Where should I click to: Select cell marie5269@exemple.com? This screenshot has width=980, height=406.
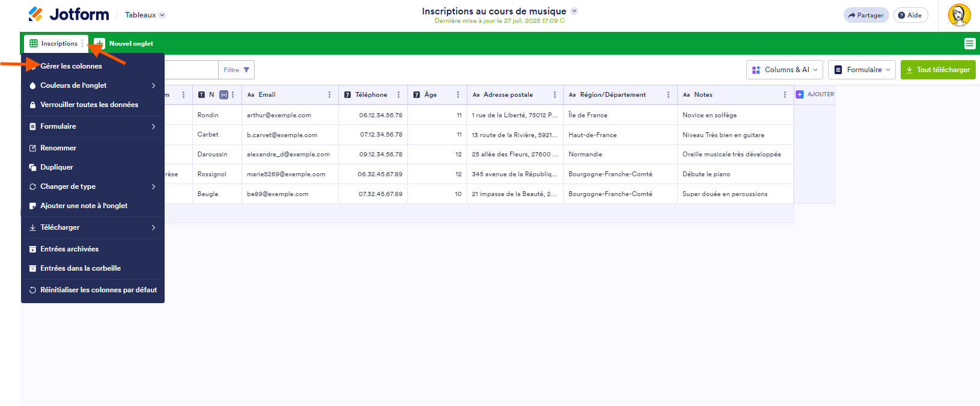coord(290,174)
